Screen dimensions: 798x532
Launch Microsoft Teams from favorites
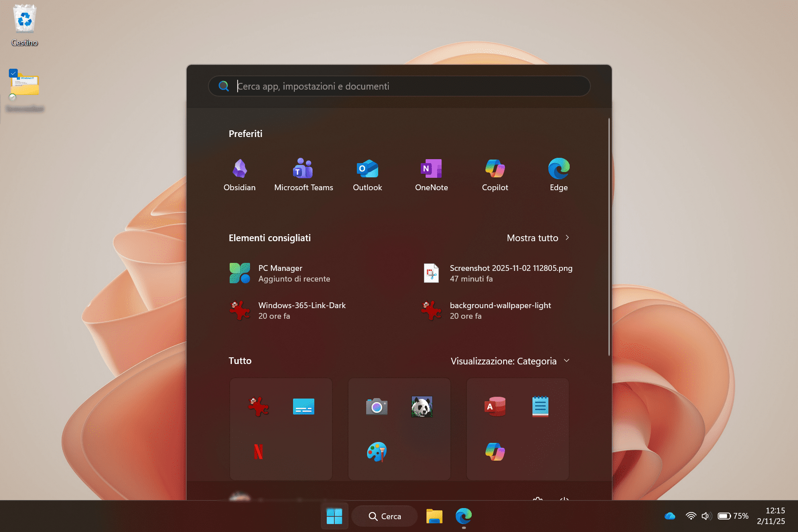pos(303,173)
